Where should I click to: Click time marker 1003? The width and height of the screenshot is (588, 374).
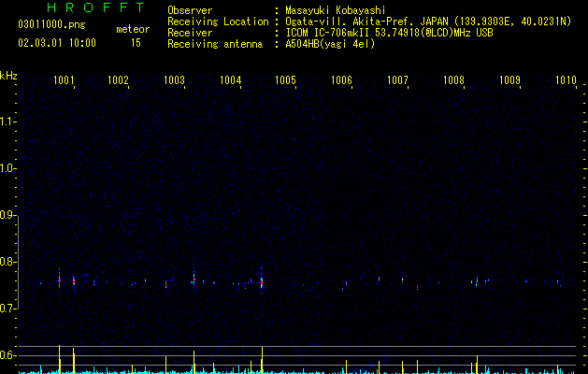tap(175, 80)
